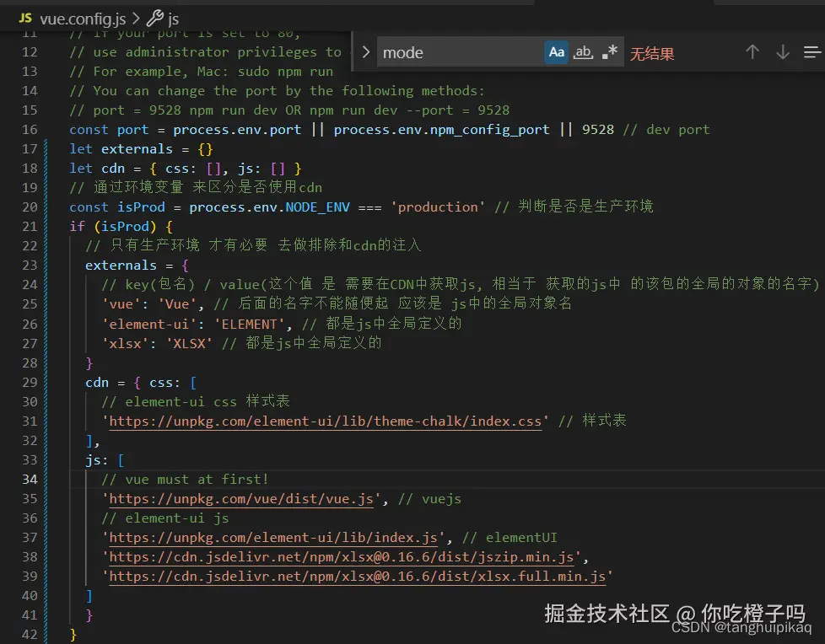Image resolution: width=825 pixels, height=644 pixels.
Task: Select vue.config.js in the breadcrumb
Action: pos(83,19)
